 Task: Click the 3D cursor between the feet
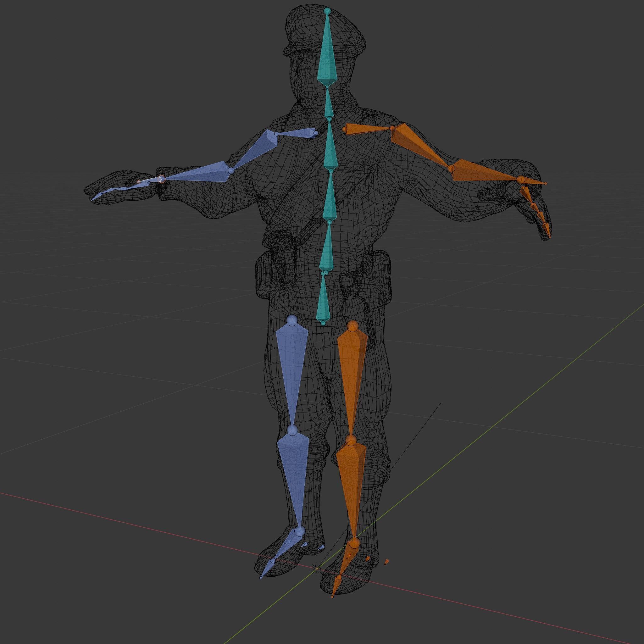pos(317,569)
